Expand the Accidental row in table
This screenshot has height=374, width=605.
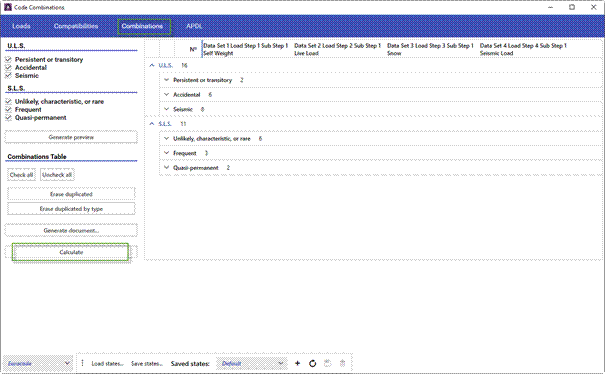167,95
